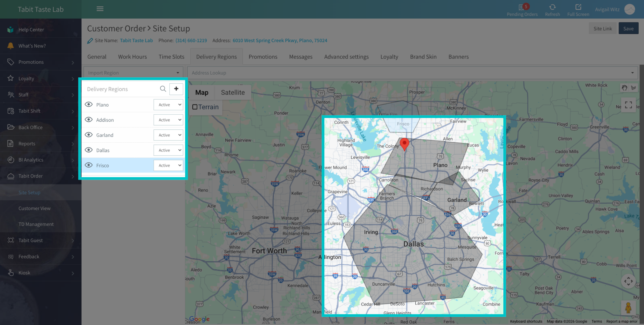Image resolution: width=644 pixels, height=325 pixels.
Task: Open the Messages tab
Action: tap(301, 57)
